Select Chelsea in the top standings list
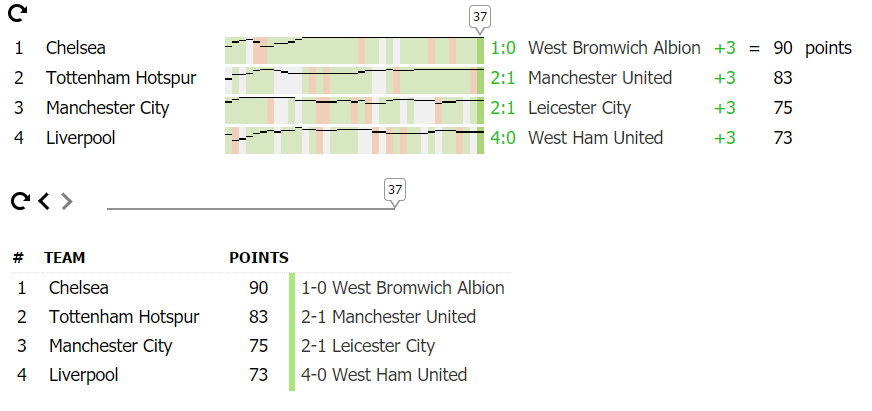The width and height of the screenshot is (872, 411). click(76, 48)
